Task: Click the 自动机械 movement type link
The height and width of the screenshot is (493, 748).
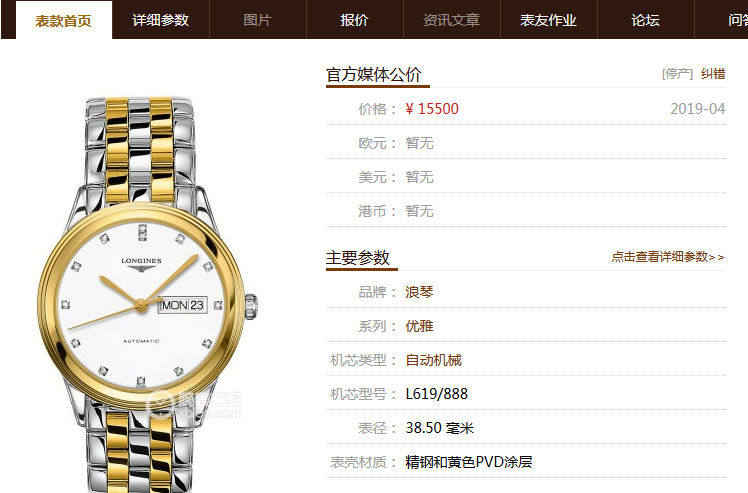Action: [x=433, y=360]
